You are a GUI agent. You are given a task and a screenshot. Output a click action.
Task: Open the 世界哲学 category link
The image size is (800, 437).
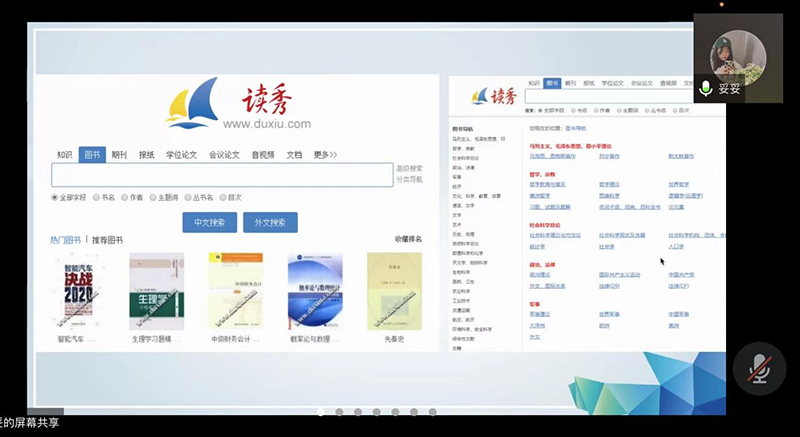point(679,184)
